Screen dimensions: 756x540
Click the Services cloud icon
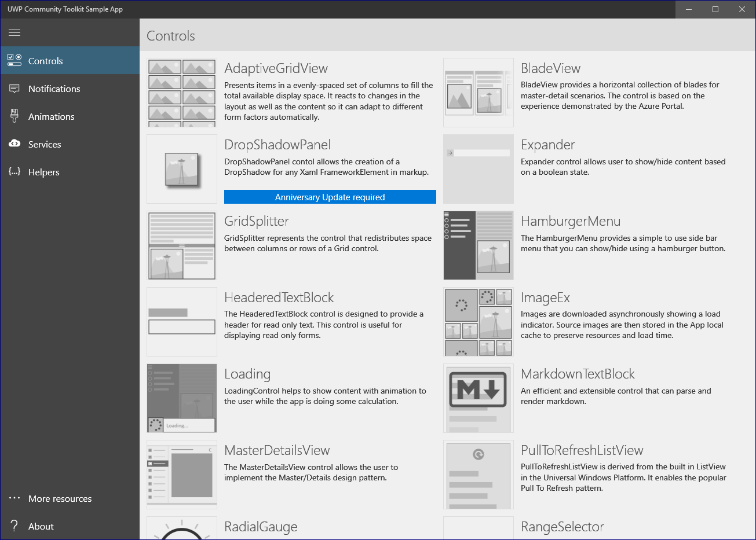click(14, 144)
